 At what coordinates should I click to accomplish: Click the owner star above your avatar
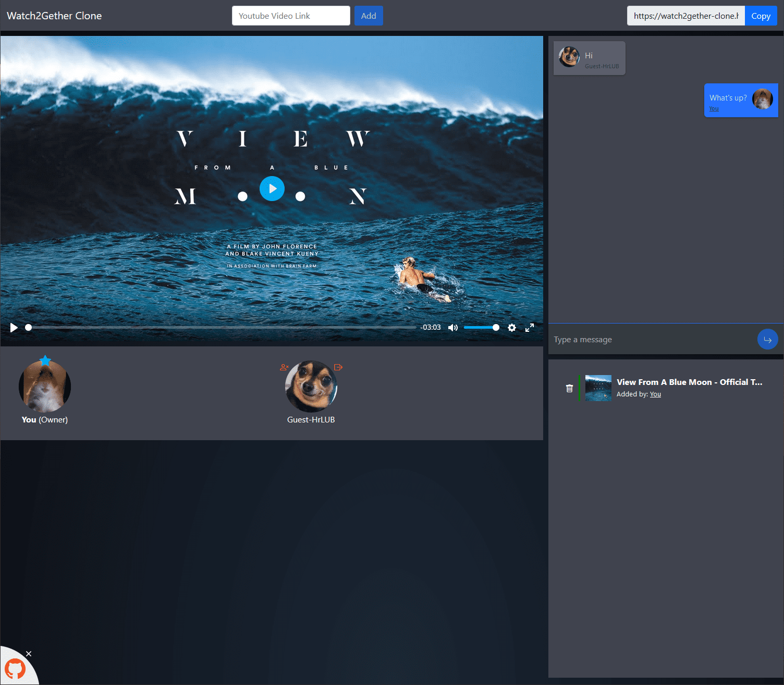45,360
